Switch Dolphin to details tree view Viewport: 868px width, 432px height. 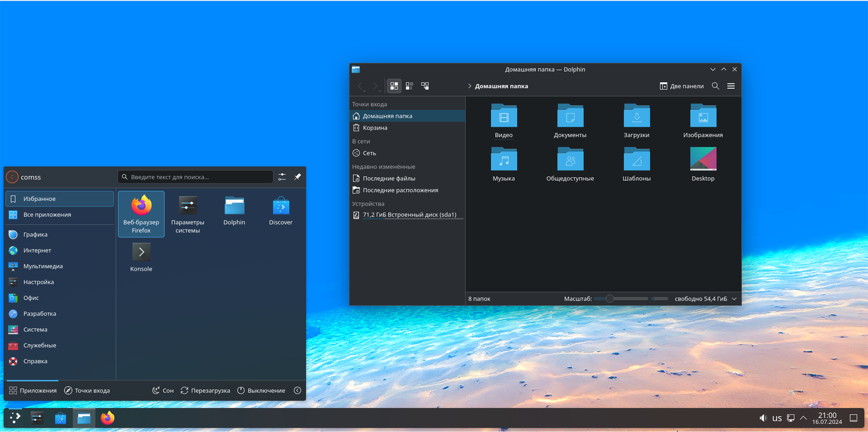click(x=425, y=86)
